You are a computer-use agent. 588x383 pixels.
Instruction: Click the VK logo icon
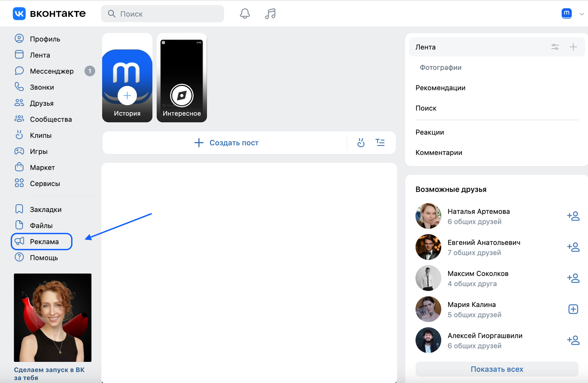pos(19,14)
